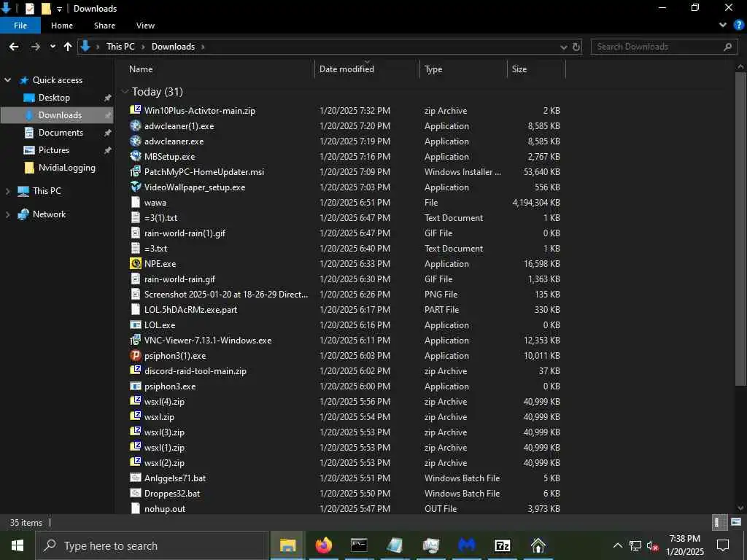This screenshot has width=747, height=560.
Task: Click the muted volume tray icon
Action: (652, 545)
